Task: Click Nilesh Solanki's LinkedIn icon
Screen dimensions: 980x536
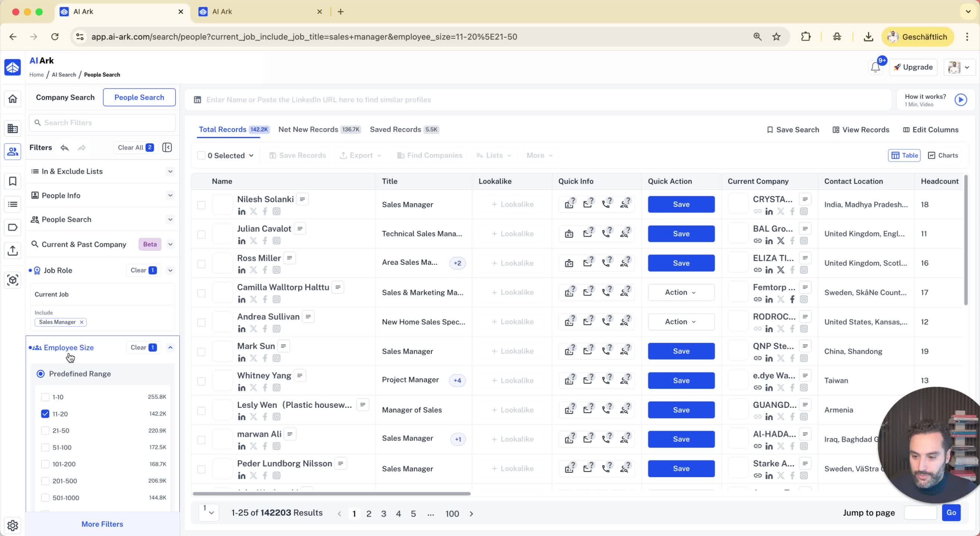Action: [x=241, y=211]
